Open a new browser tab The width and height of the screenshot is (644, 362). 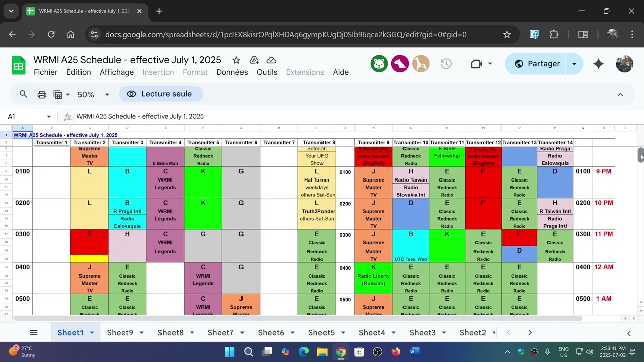click(159, 11)
